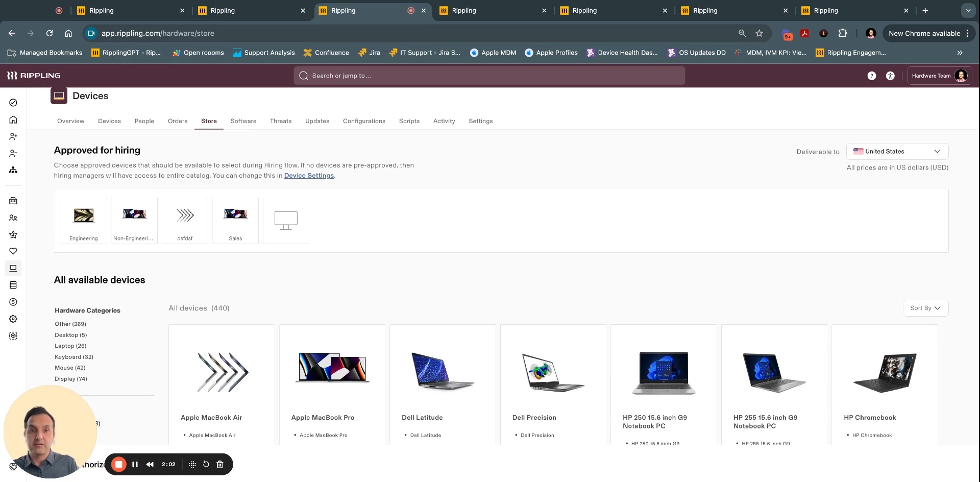
Task: Open people group icon in sidebar
Action: point(13,218)
